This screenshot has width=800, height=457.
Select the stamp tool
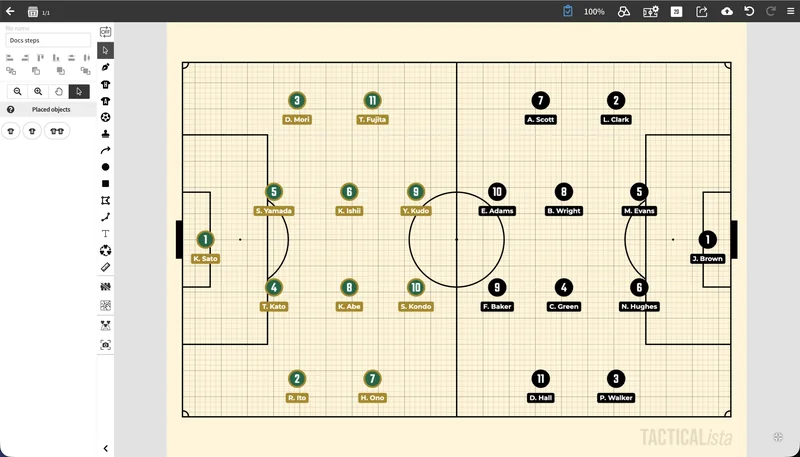(x=106, y=134)
